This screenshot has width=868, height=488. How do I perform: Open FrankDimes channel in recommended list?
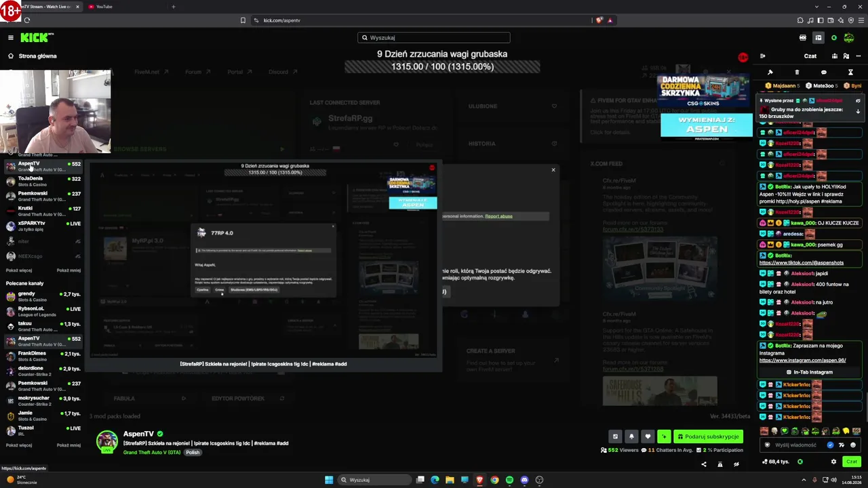pos(42,356)
